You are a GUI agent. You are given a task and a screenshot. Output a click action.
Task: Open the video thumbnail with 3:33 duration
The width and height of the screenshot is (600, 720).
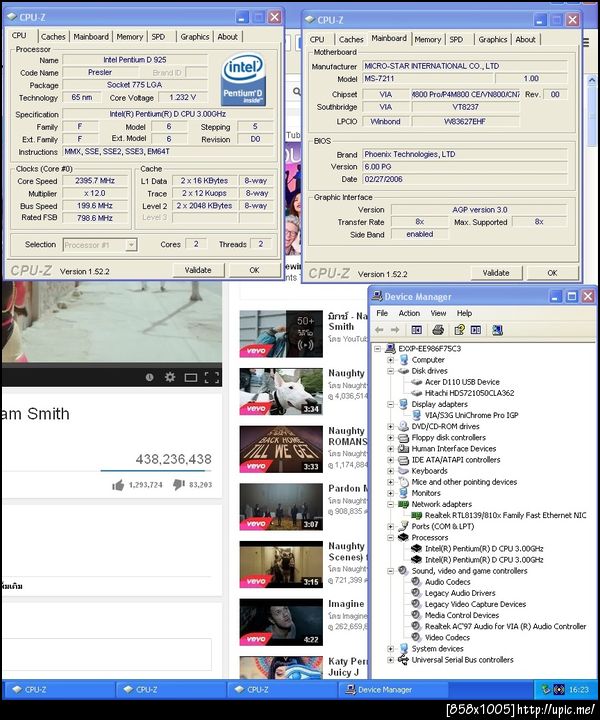pyautogui.click(x=281, y=449)
